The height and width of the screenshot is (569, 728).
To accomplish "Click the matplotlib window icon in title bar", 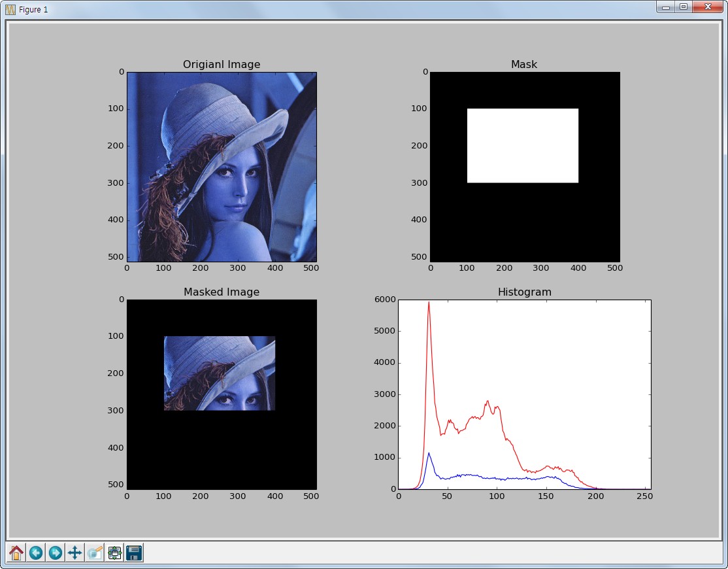I will coord(10,9).
